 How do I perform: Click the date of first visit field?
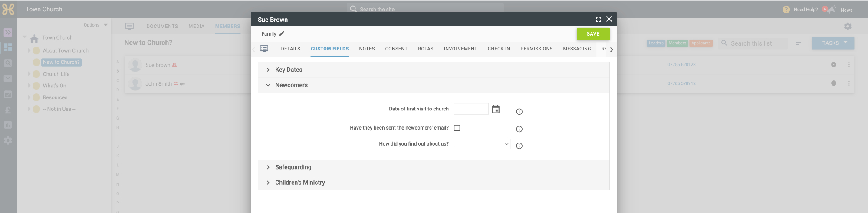[x=471, y=109]
